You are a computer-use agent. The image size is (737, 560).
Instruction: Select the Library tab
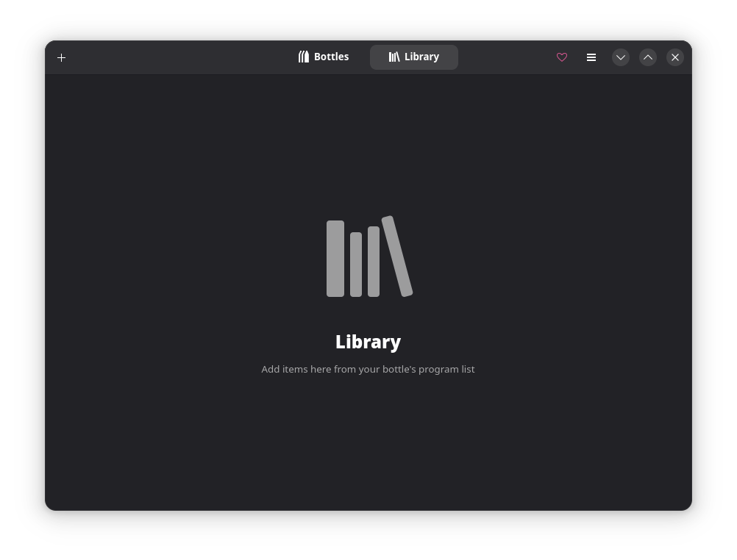coord(413,57)
